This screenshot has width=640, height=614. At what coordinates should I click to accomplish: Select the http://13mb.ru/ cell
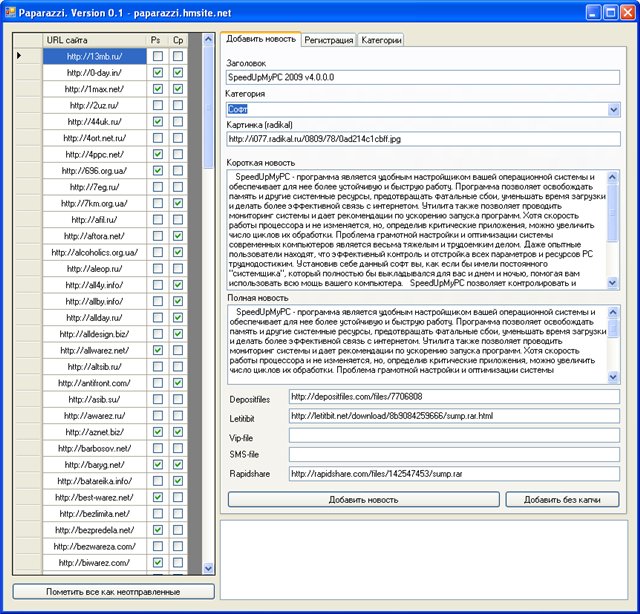click(x=94, y=56)
